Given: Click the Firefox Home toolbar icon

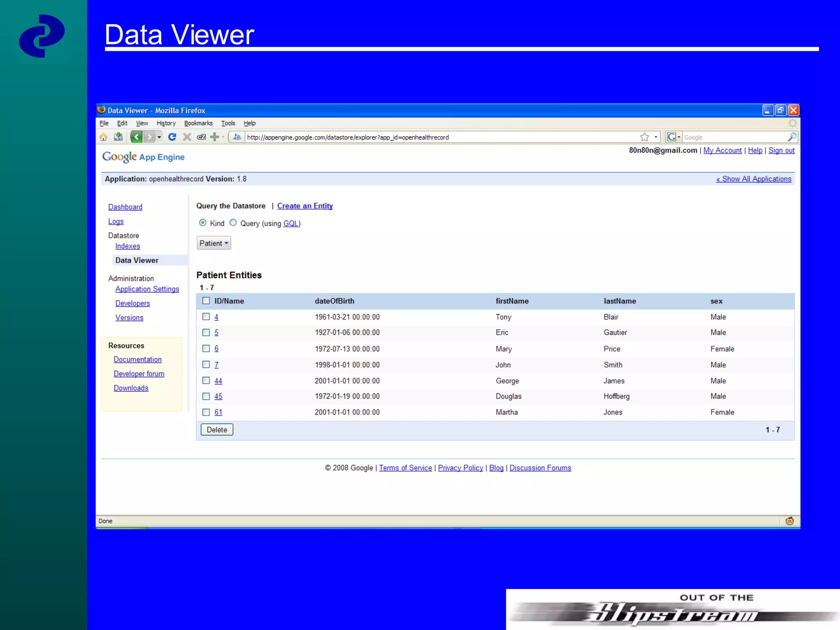Looking at the screenshot, I should (x=103, y=137).
